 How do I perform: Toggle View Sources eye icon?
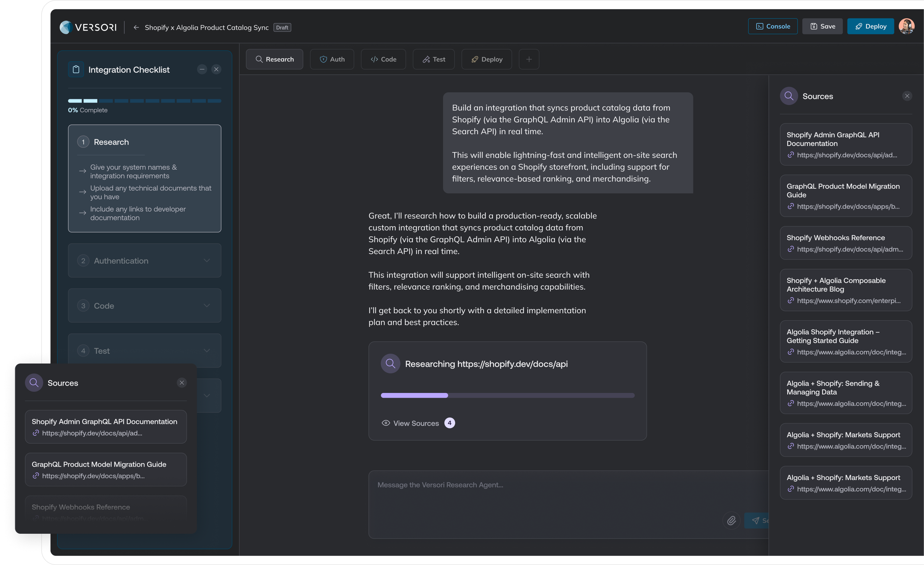tap(385, 423)
